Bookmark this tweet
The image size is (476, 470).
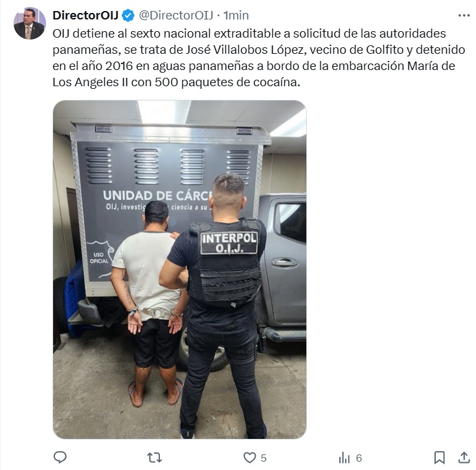coord(439,458)
